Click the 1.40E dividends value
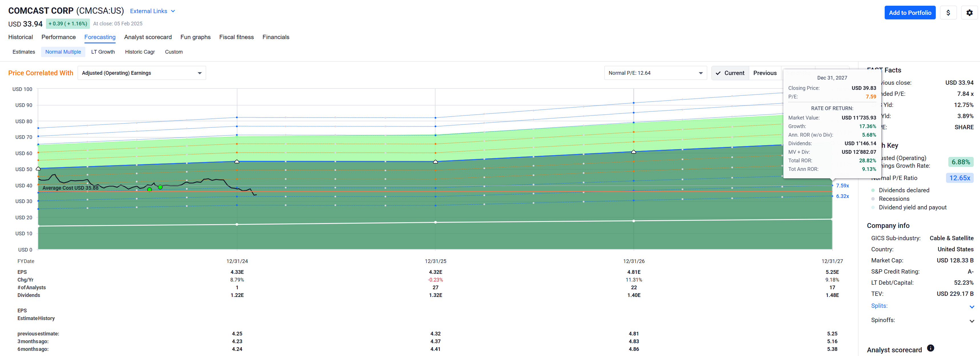 pos(634,295)
